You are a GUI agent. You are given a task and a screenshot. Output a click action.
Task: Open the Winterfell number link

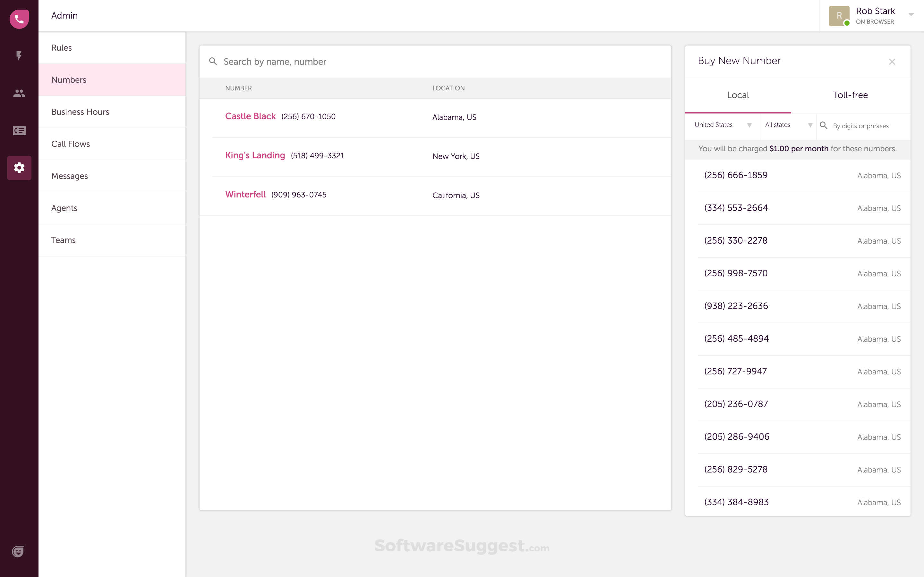(x=245, y=195)
